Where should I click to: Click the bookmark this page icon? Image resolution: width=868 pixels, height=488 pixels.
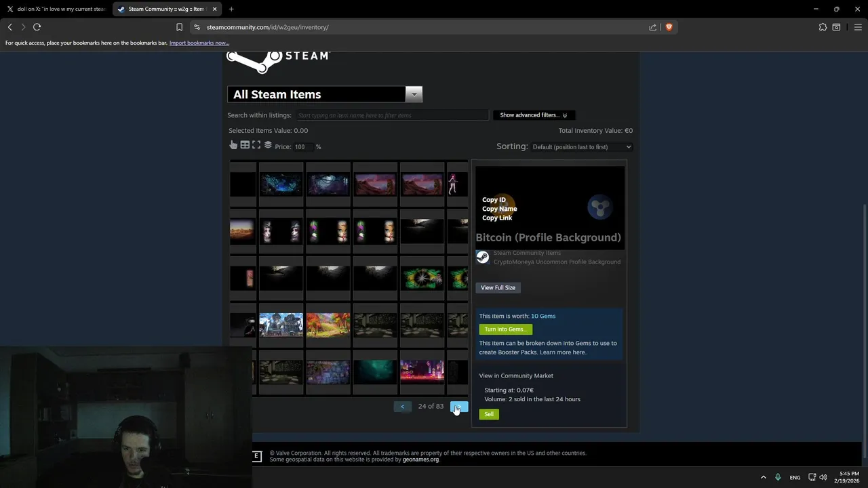[x=179, y=27]
